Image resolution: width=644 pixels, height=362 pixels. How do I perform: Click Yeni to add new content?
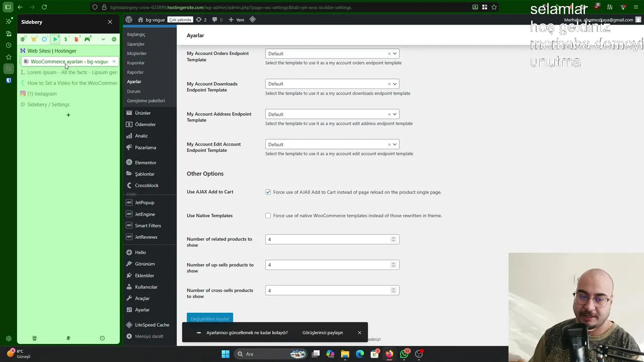[236, 20]
